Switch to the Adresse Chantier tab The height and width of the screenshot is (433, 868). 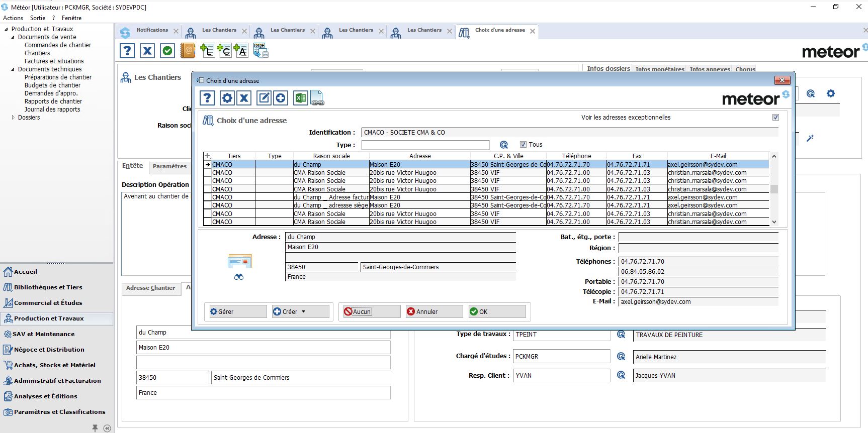151,288
